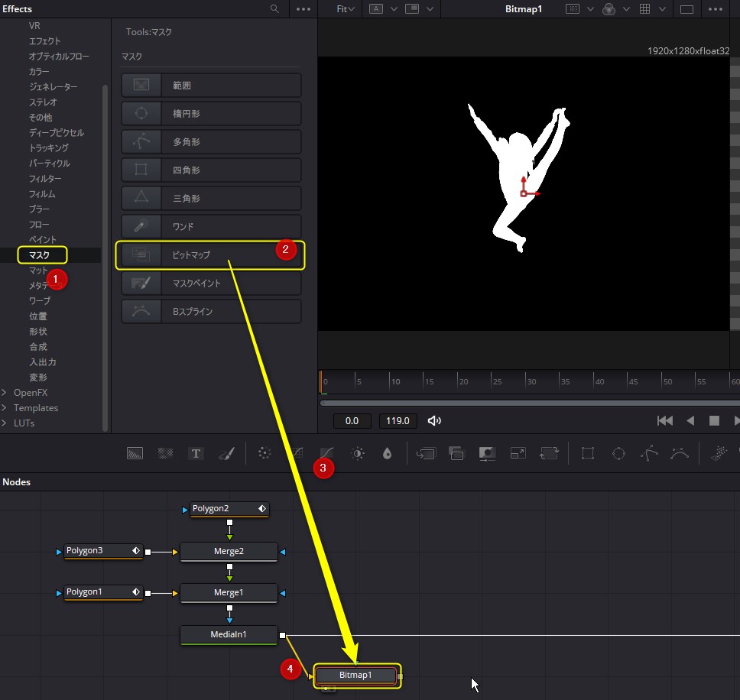This screenshot has width=740, height=700.
Task: Add the マスクペイント mask tool
Action: [x=211, y=283]
